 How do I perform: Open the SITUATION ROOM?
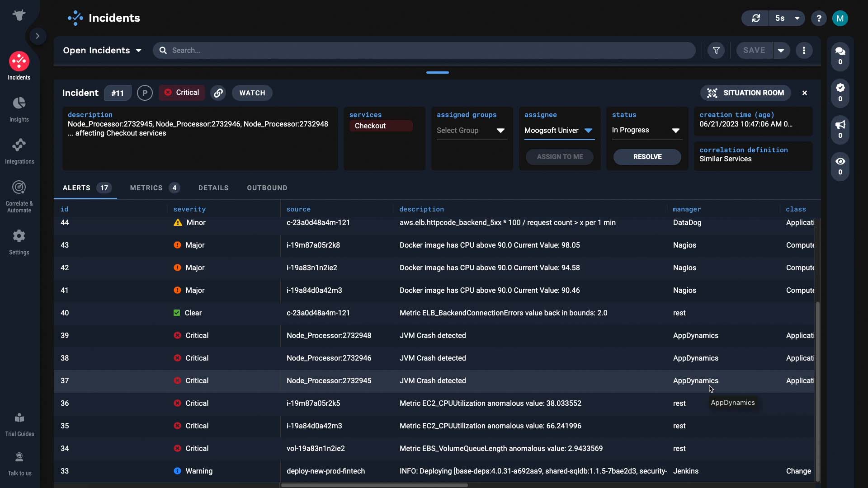(x=745, y=93)
